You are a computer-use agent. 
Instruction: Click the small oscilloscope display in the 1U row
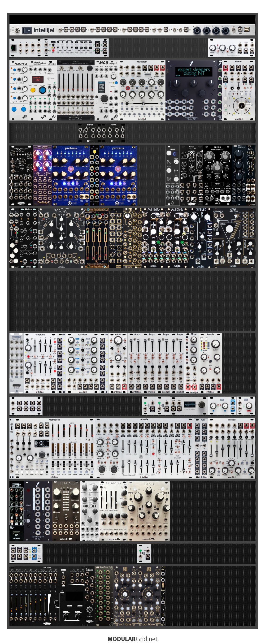click(x=190, y=404)
